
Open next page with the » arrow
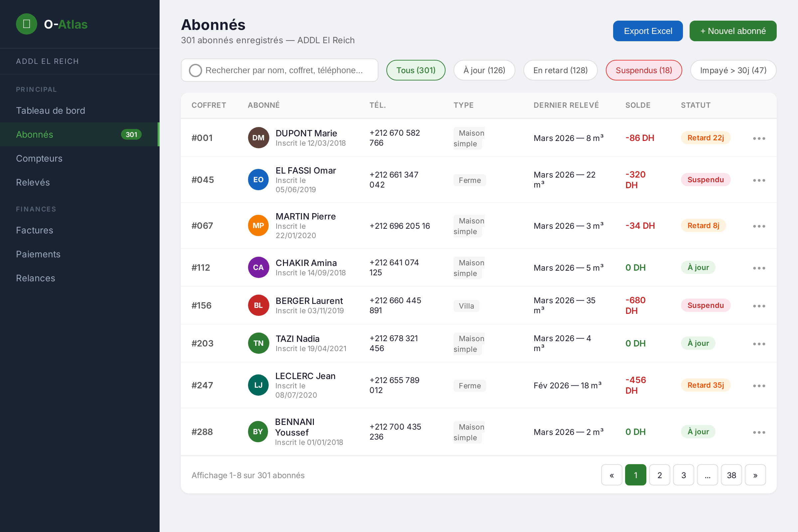coord(755,475)
